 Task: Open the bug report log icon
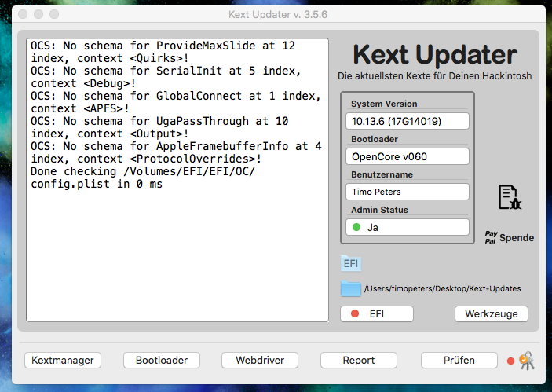click(x=510, y=197)
